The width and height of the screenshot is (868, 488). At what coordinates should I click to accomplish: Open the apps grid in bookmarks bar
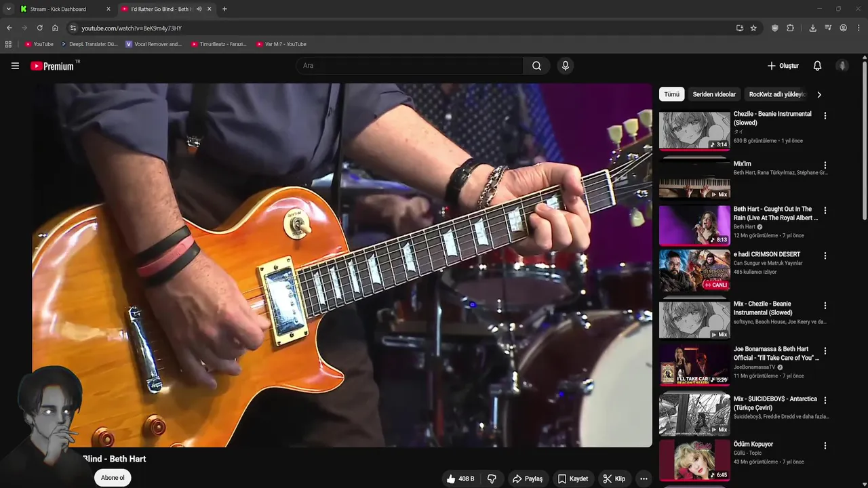(8, 44)
